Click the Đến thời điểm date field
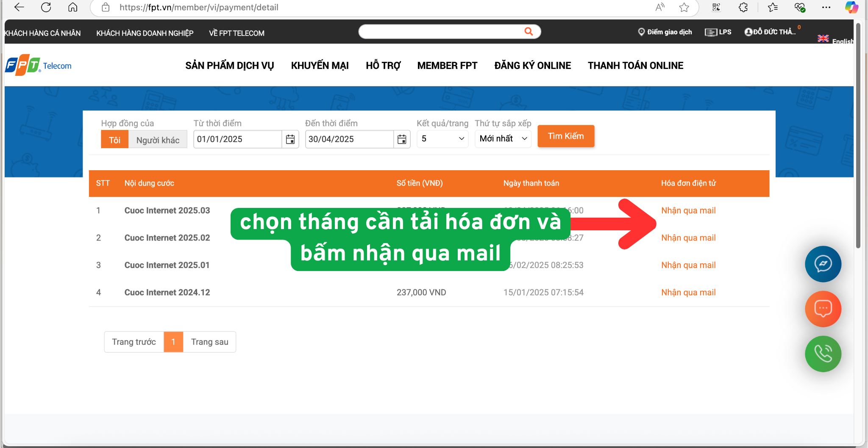Screen dimensions: 868x448 349,139
